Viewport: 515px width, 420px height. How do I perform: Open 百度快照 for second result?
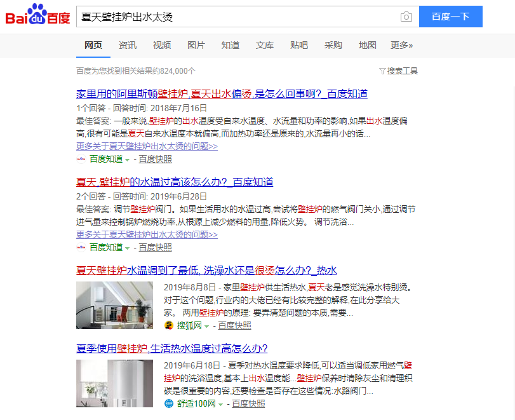(x=156, y=247)
